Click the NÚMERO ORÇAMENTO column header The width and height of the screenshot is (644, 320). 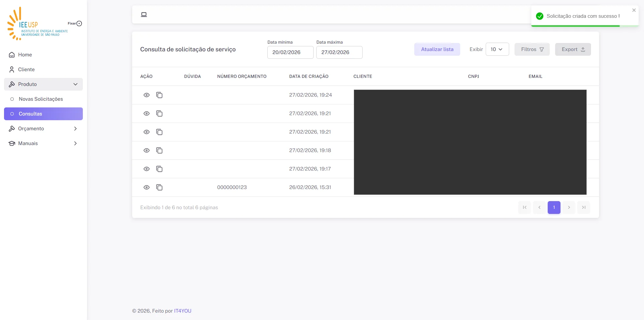click(241, 77)
